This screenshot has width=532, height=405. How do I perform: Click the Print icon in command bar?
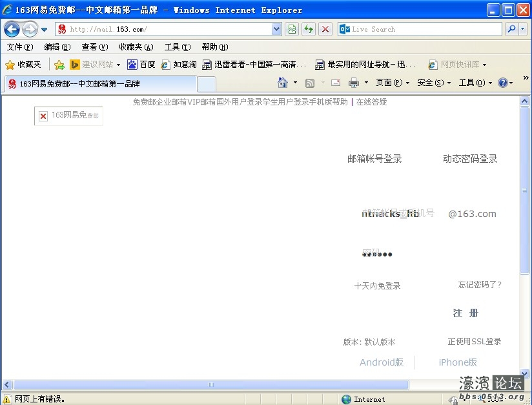point(353,83)
